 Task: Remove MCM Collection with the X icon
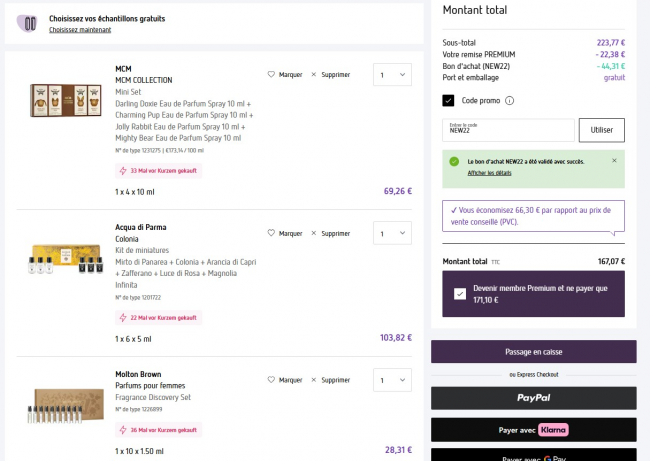[314, 75]
